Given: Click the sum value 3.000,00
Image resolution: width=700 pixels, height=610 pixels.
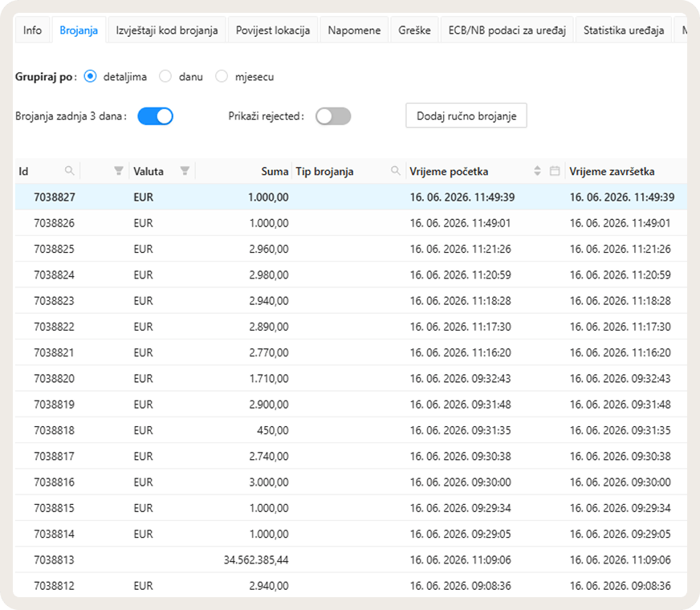Looking at the screenshot, I should 269,482.
